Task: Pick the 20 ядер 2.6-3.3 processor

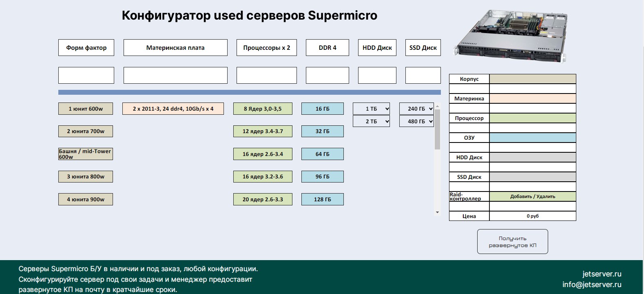Action: point(263,199)
